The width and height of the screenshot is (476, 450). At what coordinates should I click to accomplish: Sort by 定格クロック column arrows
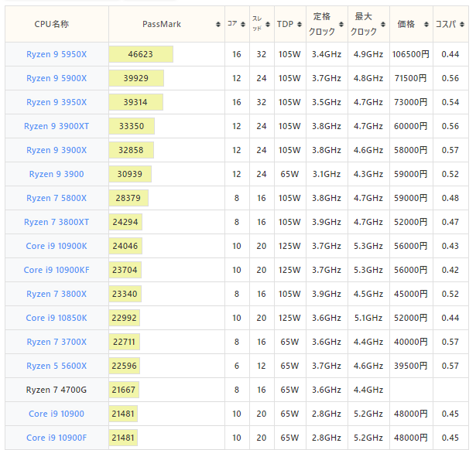[x=341, y=24]
